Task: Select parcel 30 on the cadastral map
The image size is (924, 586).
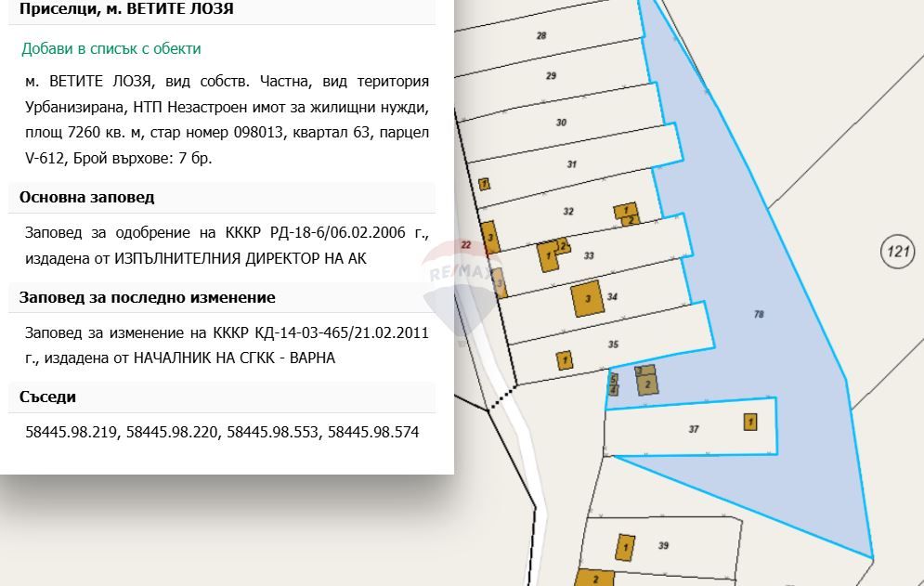Action: (560, 123)
